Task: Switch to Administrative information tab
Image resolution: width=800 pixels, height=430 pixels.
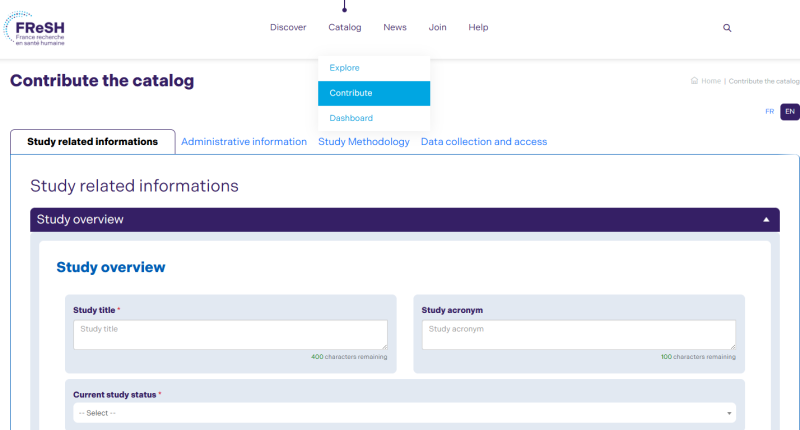Action: (x=244, y=142)
